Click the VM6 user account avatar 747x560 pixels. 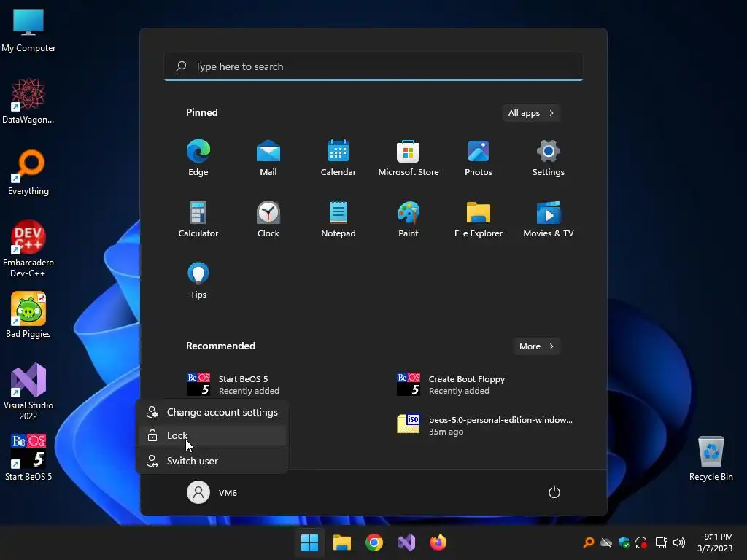[198, 492]
